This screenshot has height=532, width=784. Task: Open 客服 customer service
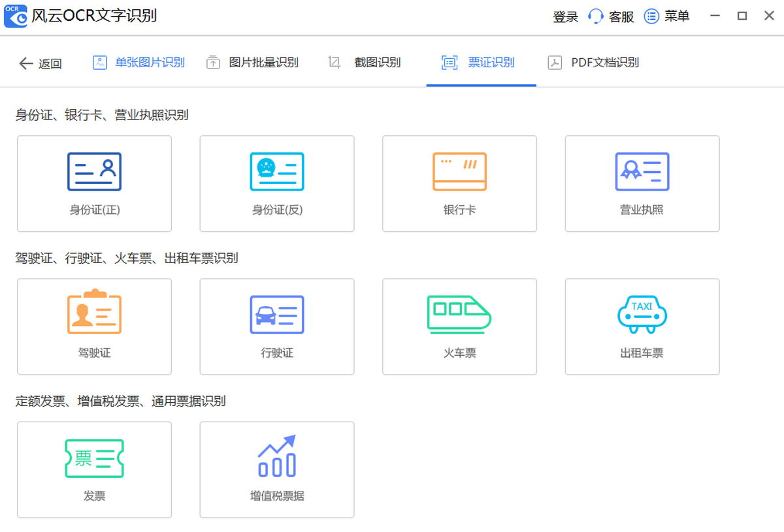[611, 17]
